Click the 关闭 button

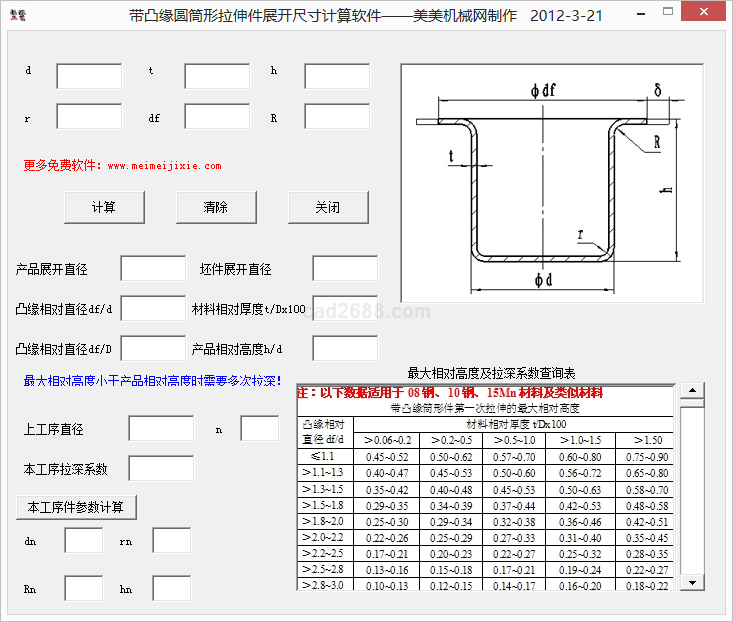tap(328, 207)
